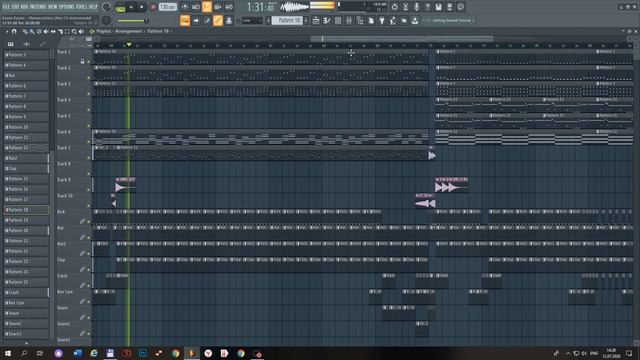Toggle loop recording icon
The height and width of the screenshot is (360, 640).
(x=229, y=7)
